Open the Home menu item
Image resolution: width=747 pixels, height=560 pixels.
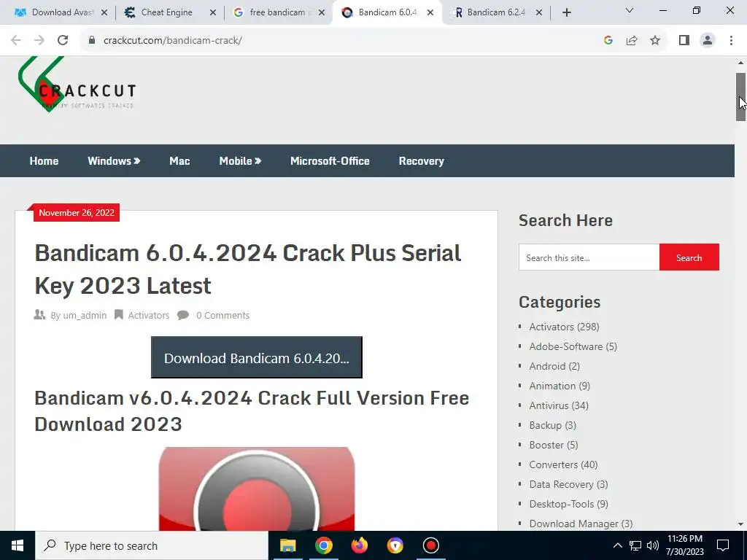click(44, 161)
